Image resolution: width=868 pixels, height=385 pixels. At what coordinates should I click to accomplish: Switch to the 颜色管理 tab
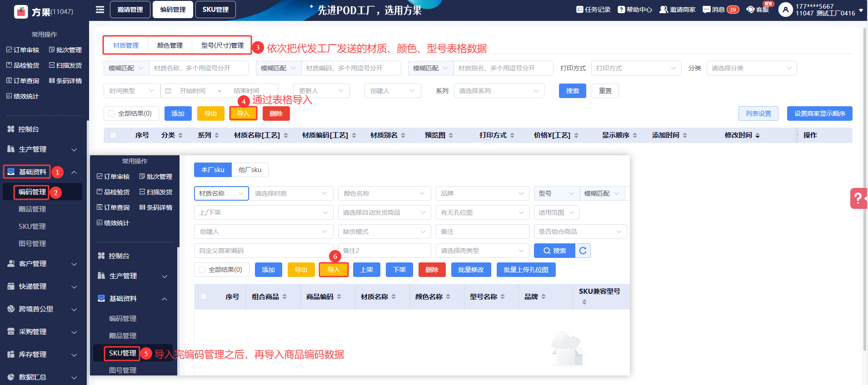[x=170, y=45]
